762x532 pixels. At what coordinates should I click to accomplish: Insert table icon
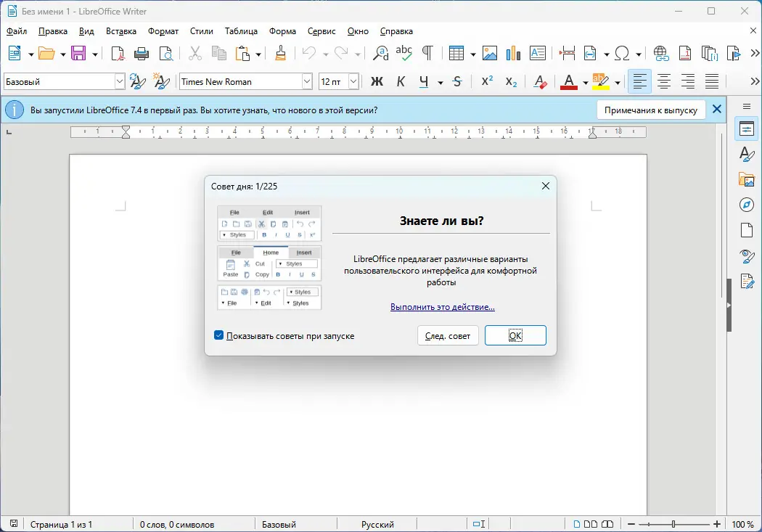(x=456, y=53)
